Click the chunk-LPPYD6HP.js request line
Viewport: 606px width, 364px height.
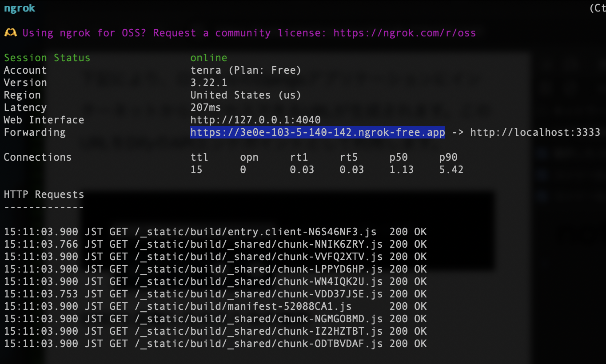coord(215,269)
